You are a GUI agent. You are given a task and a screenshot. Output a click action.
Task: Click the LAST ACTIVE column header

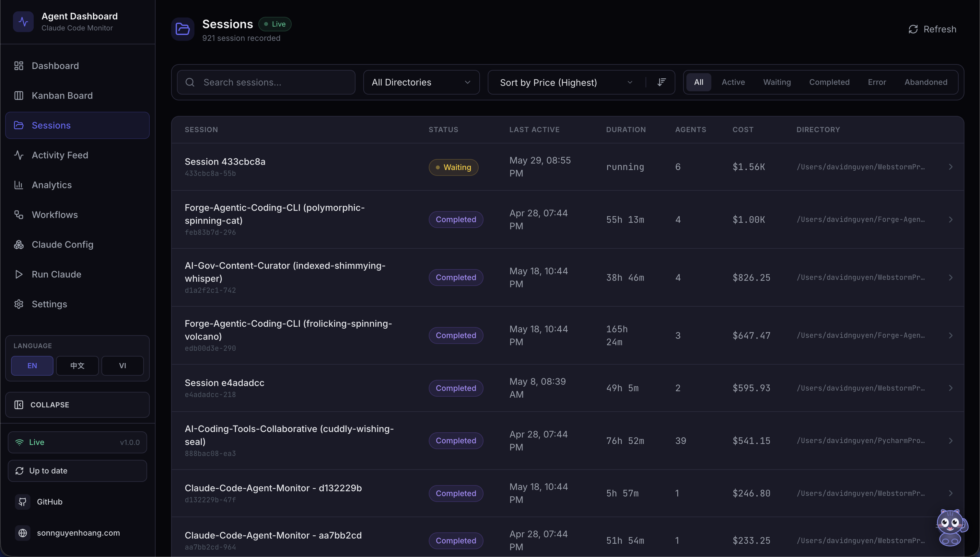[534, 130]
